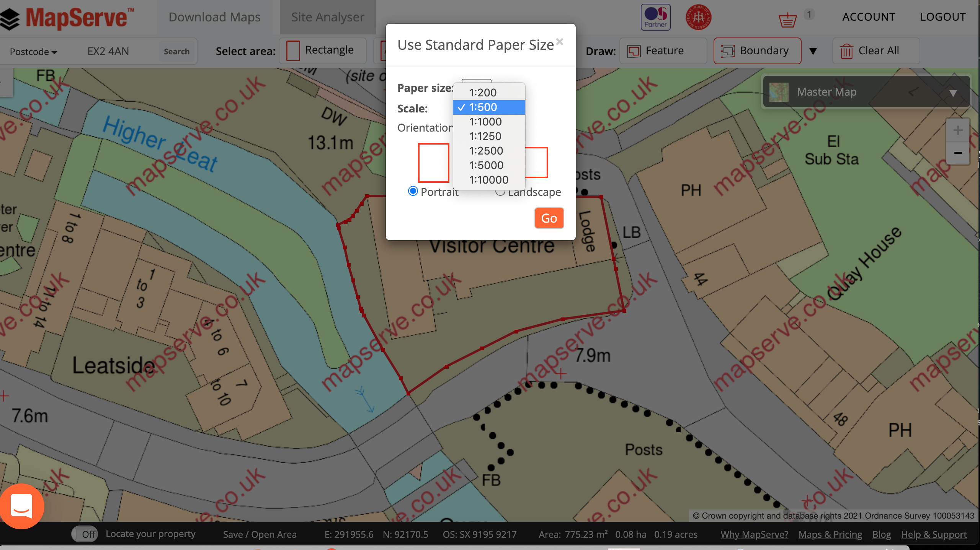Select the Rectangle area tool
This screenshot has width=980, height=550.
click(322, 50)
